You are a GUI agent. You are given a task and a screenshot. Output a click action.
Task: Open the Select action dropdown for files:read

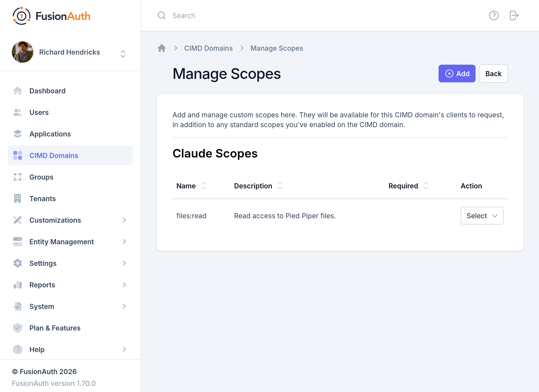(482, 216)
